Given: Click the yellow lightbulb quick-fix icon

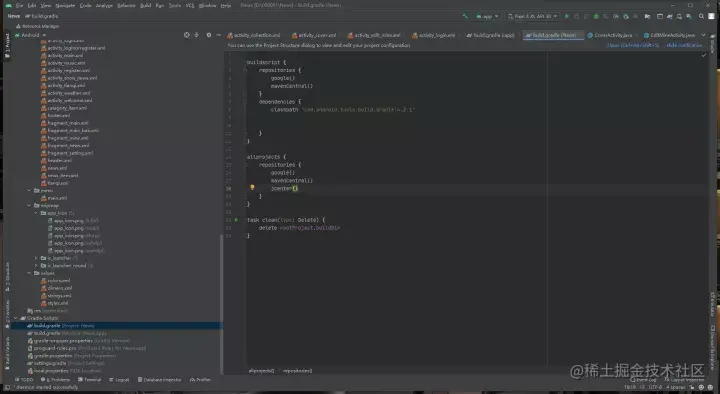Looking at the screenshot, I should tap(252, 187).
